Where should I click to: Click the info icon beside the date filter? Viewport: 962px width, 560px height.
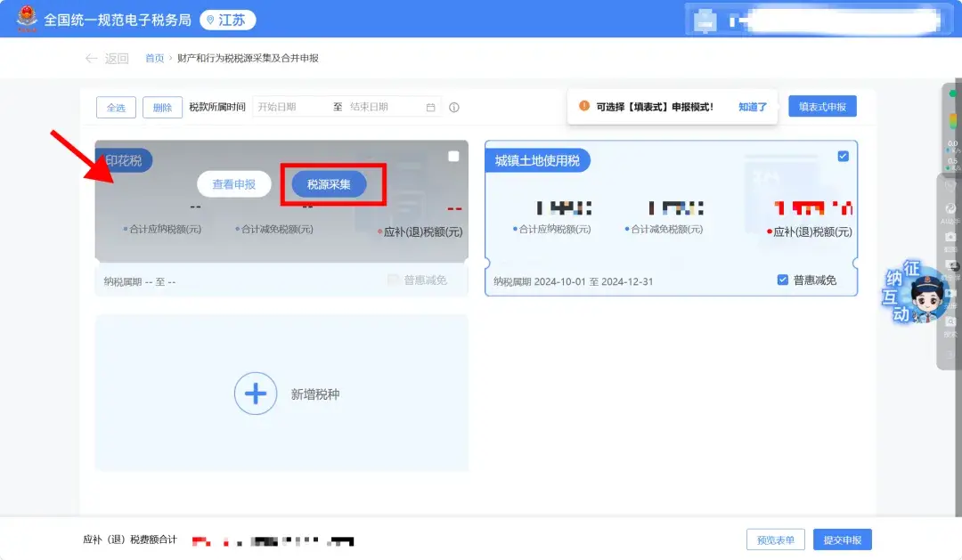coord(454,107)
